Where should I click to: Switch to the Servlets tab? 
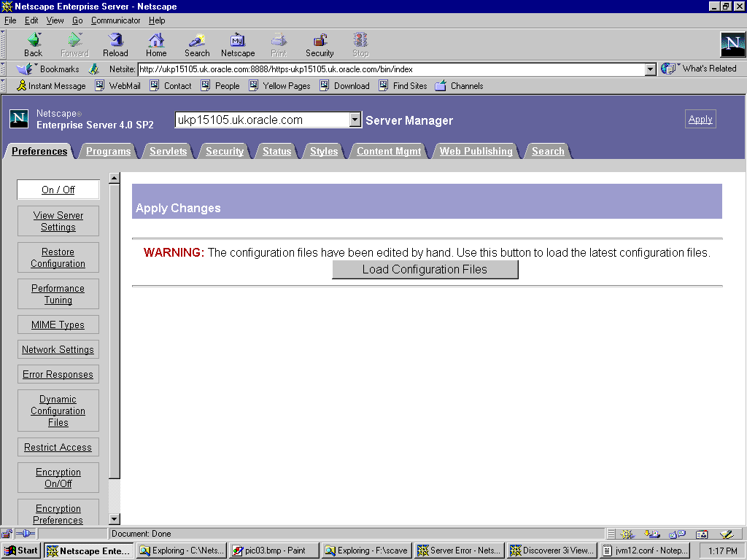coord(169,151)
